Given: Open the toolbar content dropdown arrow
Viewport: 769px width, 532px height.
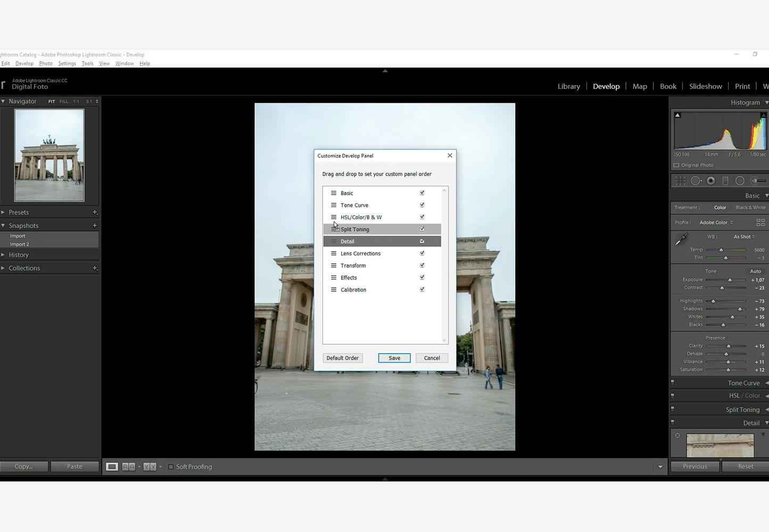Looking at the screenshot, I should [x=660, y=467].
